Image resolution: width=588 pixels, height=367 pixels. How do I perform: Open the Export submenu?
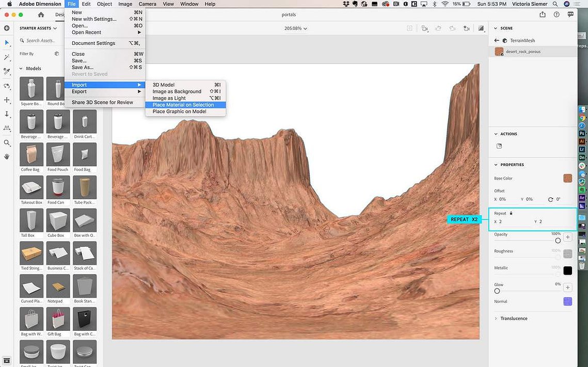pos(105,91)
